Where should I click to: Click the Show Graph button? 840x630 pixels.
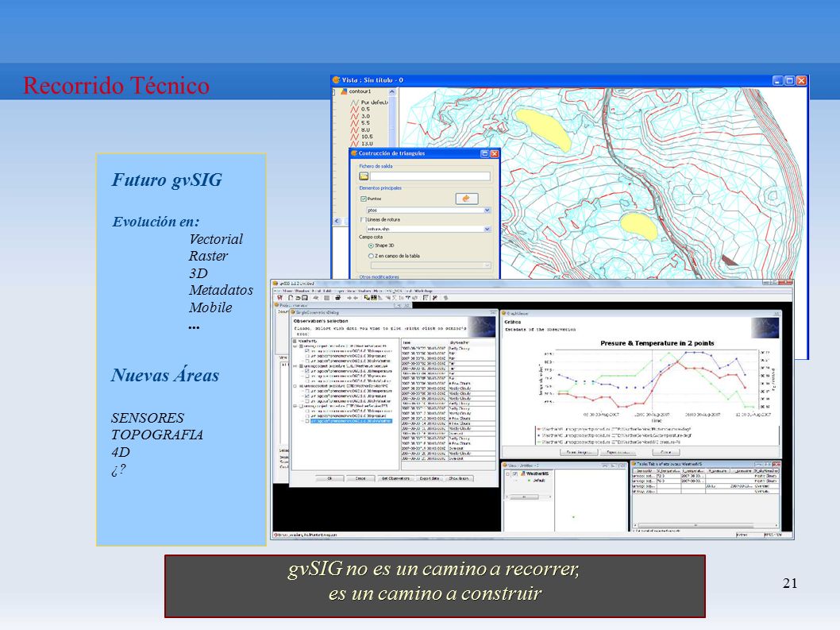(x=459, y=478)
